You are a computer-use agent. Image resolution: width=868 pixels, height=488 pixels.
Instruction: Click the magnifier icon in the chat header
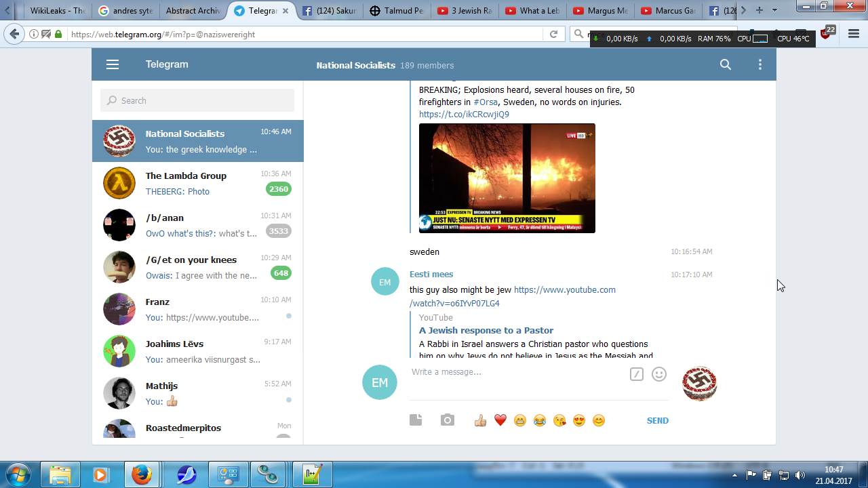(726, 64)
